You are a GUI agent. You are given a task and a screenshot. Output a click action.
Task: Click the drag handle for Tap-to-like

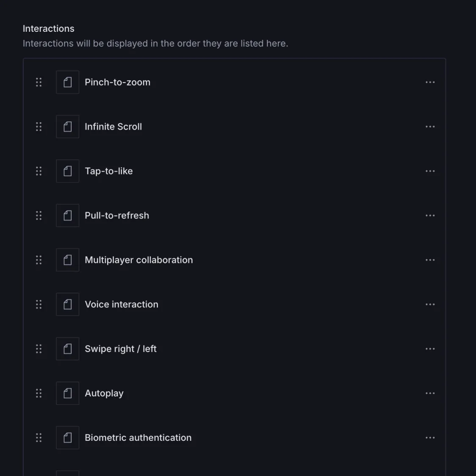click(x=39, y=171)
